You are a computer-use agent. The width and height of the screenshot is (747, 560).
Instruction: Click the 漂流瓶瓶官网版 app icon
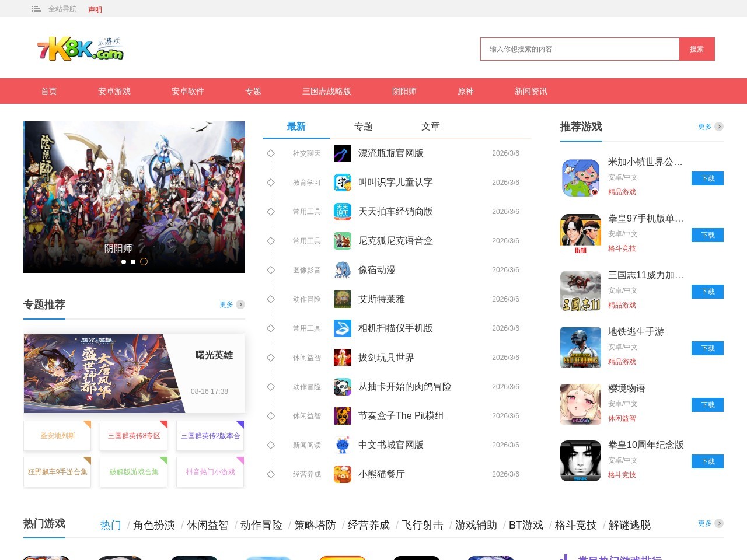[342, 153]
